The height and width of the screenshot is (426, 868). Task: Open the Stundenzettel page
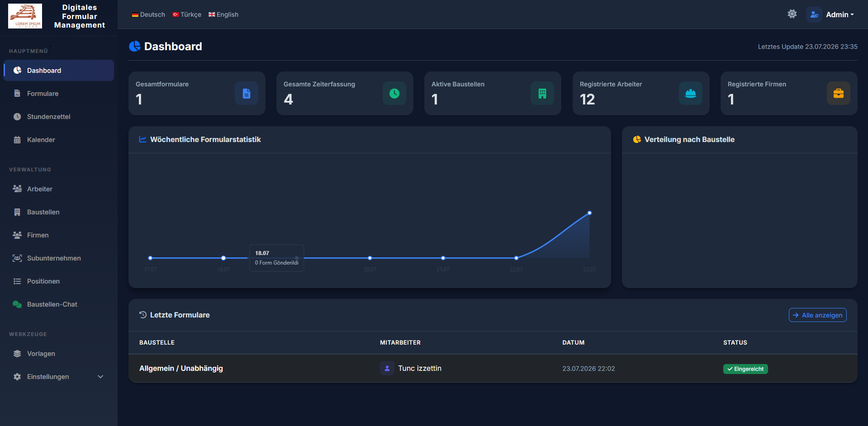point(59,116)
